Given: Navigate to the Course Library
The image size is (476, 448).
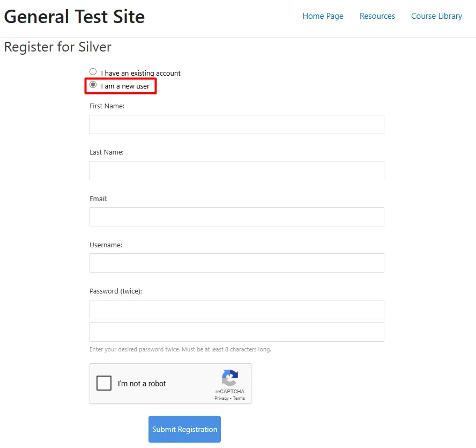Looking at the screenshot, I should (436, 16).
